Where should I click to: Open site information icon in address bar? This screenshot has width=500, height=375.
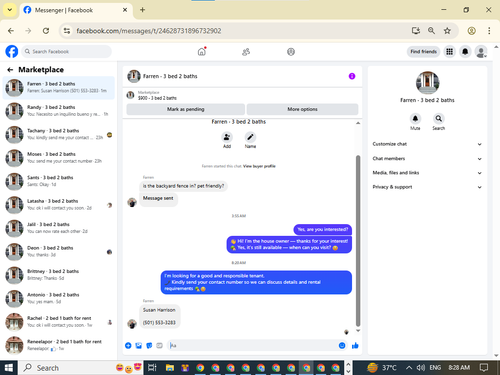(x=67, y=31)
